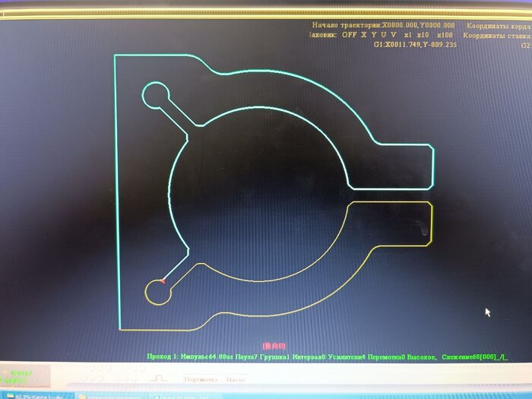Click the 'Начало траектории' coordinates text
532x399 pixels.
(383, 25)
